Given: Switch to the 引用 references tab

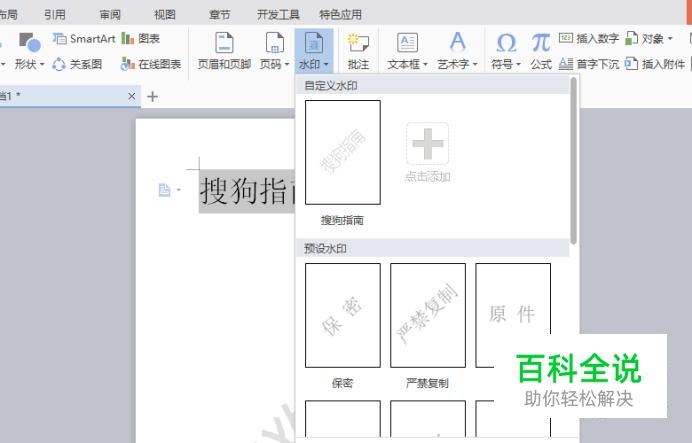Looking at the screenshot, I should coord(55,15).
